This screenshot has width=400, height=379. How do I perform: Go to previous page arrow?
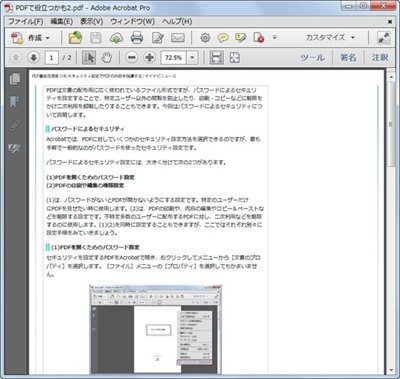tap(15, 58)
